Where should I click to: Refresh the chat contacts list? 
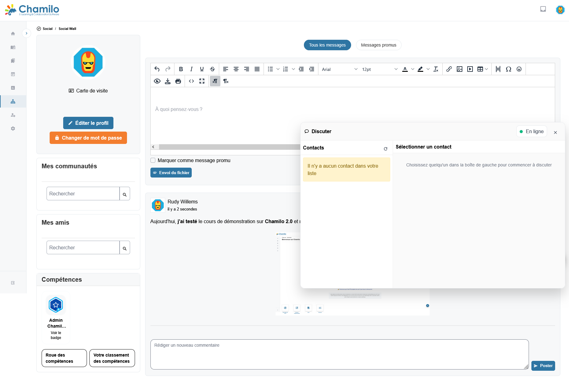point(385,149)
